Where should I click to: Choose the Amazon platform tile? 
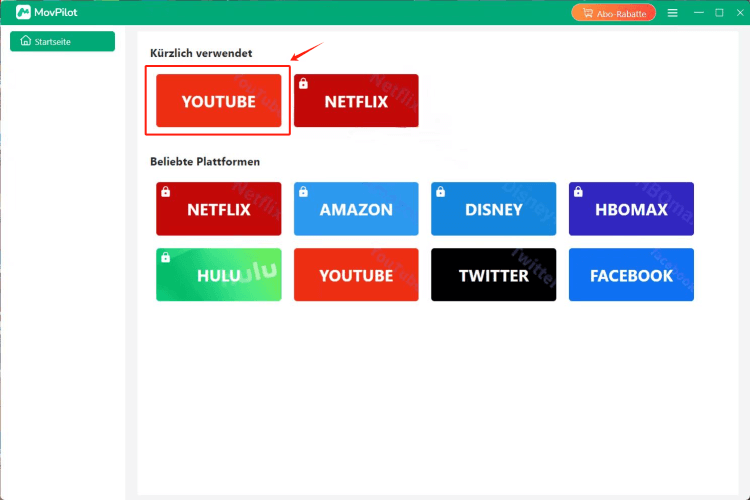(356, 209)
